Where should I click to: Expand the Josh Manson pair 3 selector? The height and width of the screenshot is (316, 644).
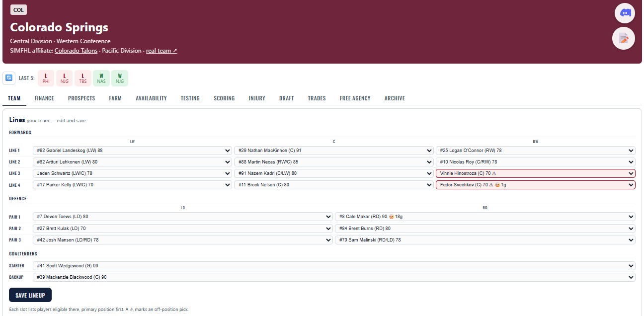coord(182,240)
